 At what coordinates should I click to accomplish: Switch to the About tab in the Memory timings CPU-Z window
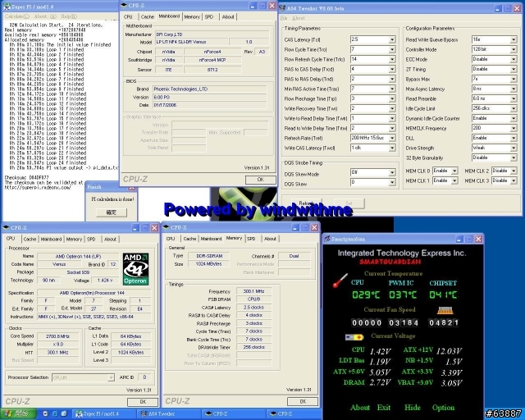click(x=270, y=239)
